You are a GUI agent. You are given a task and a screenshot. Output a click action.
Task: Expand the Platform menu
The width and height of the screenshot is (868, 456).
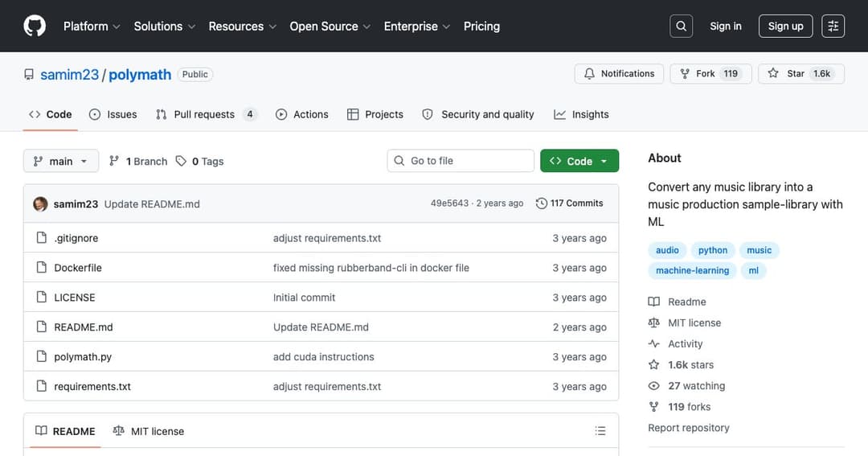tap(92, 26)
